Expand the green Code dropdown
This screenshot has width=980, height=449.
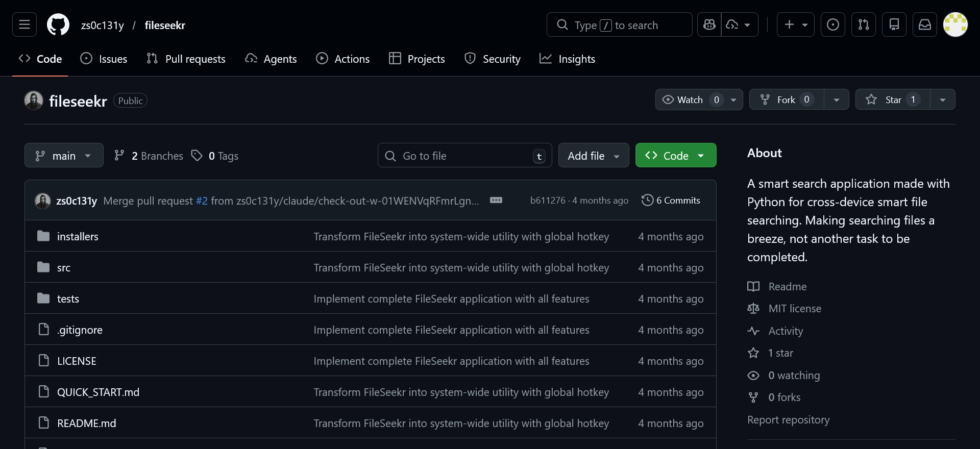pos(675,156)
